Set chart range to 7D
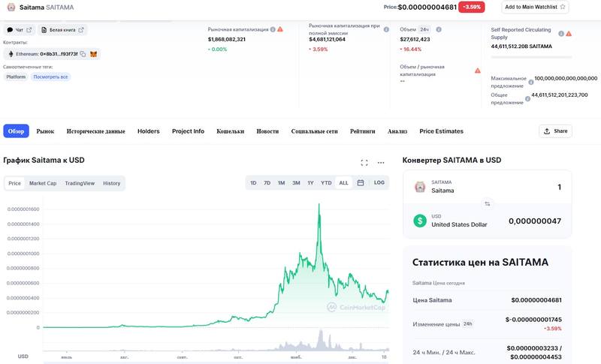 pyautogui.click(x=267, y=183)
